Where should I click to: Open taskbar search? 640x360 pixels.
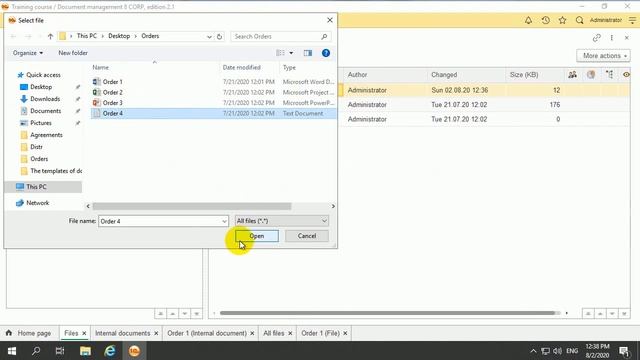pyautogui.click(x=36, y=351)
